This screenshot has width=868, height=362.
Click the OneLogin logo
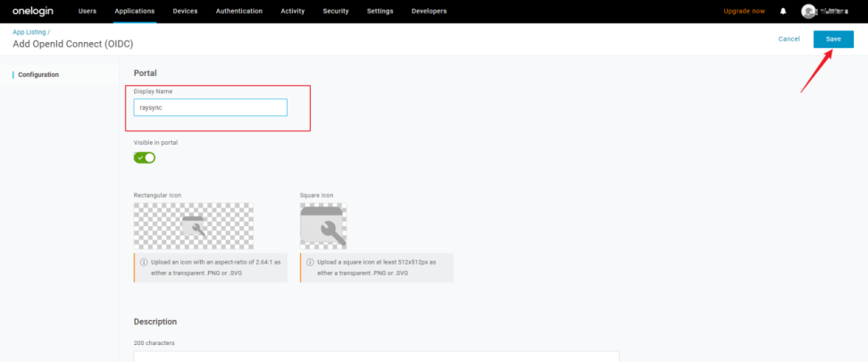29,11
